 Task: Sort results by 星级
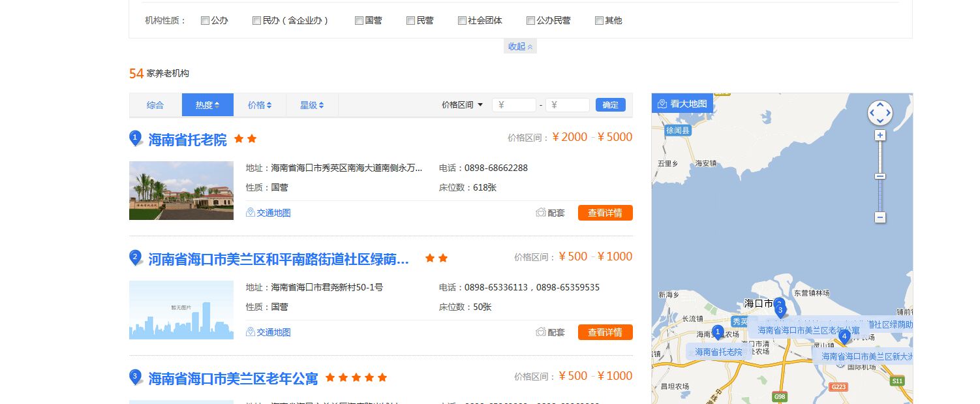pos(311,105)
